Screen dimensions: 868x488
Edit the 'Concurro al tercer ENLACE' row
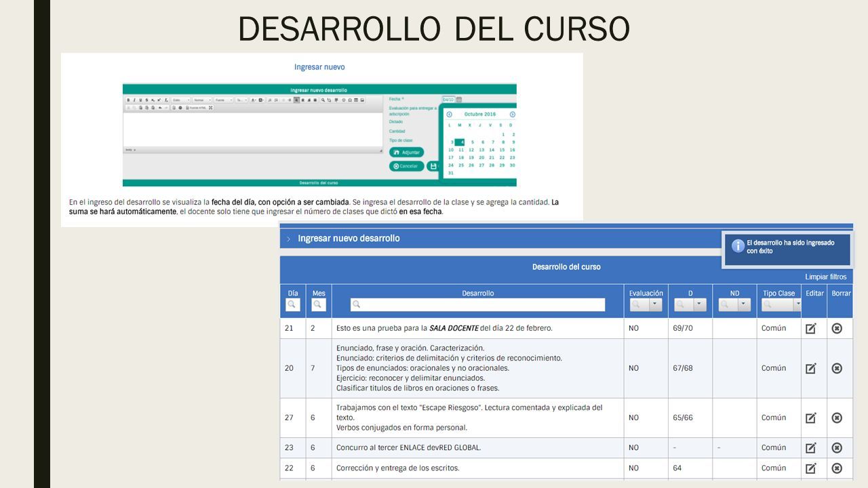811,447
